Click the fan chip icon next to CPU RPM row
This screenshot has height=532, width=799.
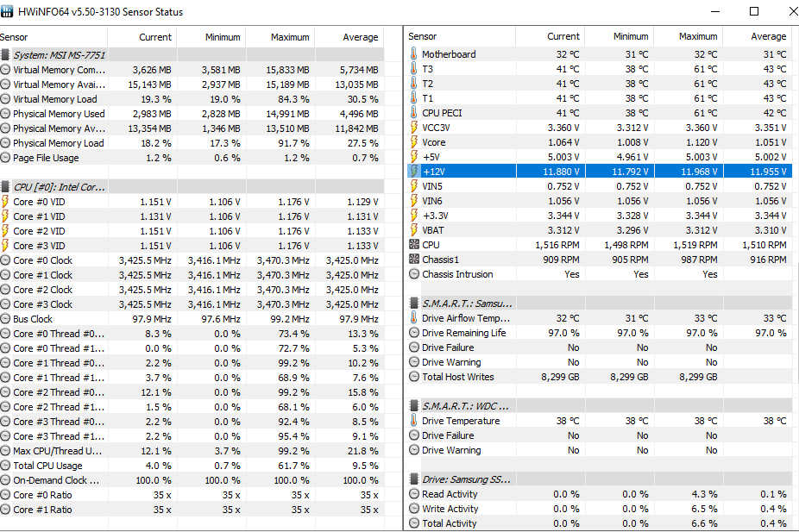click(x=413, y=245)
